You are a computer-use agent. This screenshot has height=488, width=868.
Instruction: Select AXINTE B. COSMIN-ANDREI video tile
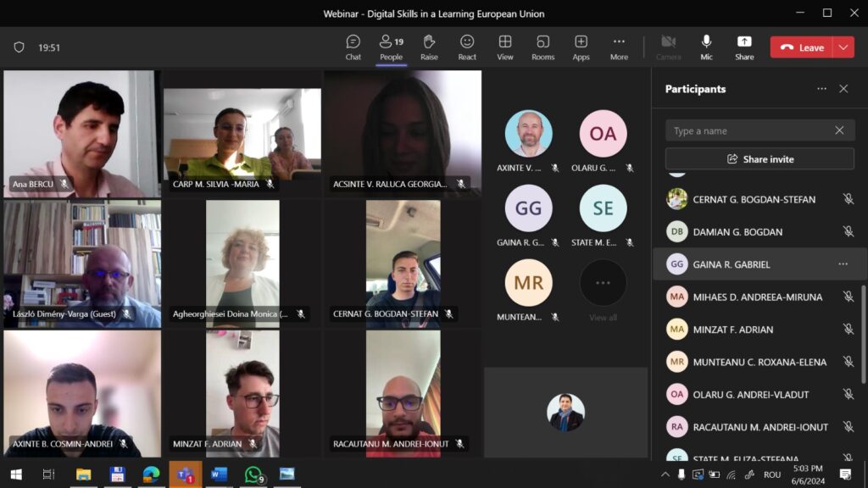(82, 394)
